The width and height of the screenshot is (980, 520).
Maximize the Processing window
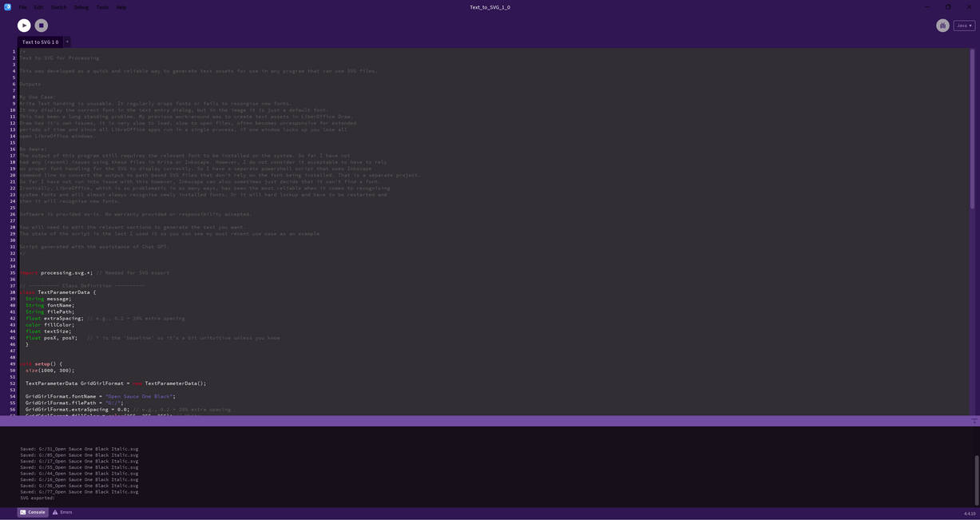[x=948, y=7]
